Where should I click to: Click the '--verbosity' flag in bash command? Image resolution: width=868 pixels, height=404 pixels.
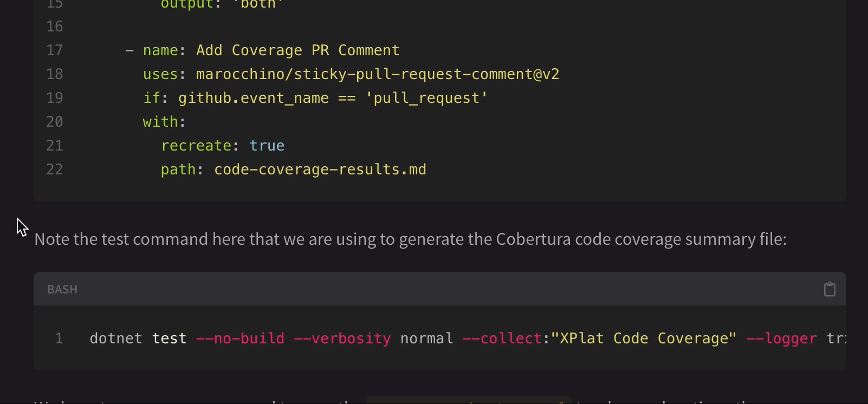tap(342, 338)
